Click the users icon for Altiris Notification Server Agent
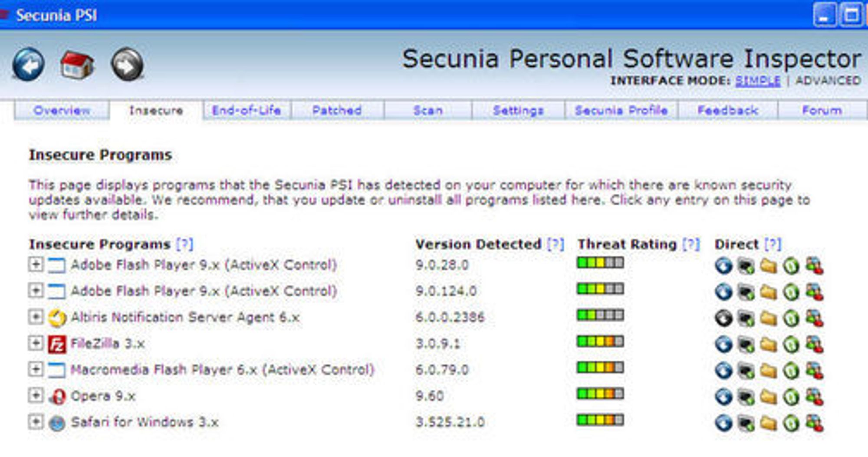Viewport: 868px width, 457px height. point(814,318)
